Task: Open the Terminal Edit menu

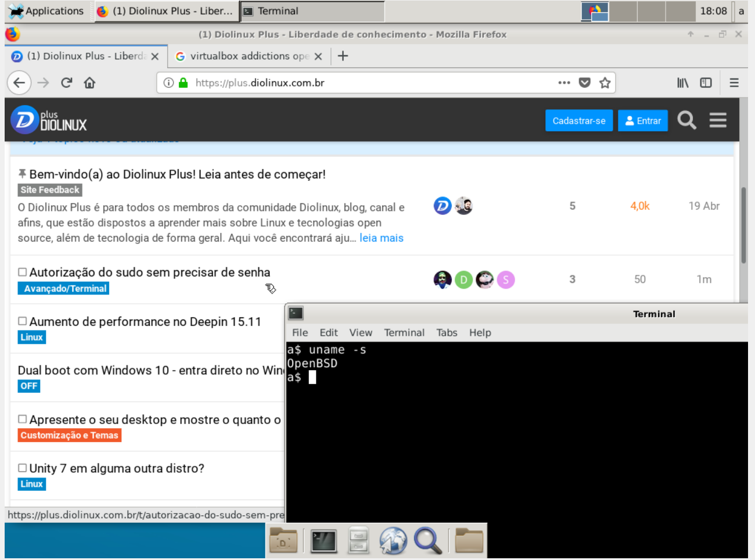Action: [328, 333]
